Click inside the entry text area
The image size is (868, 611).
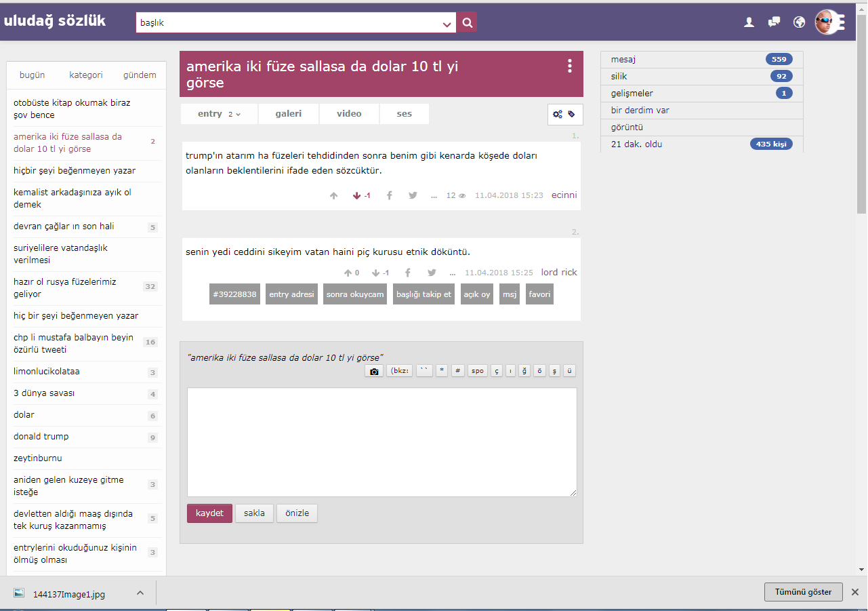[382, 442]
